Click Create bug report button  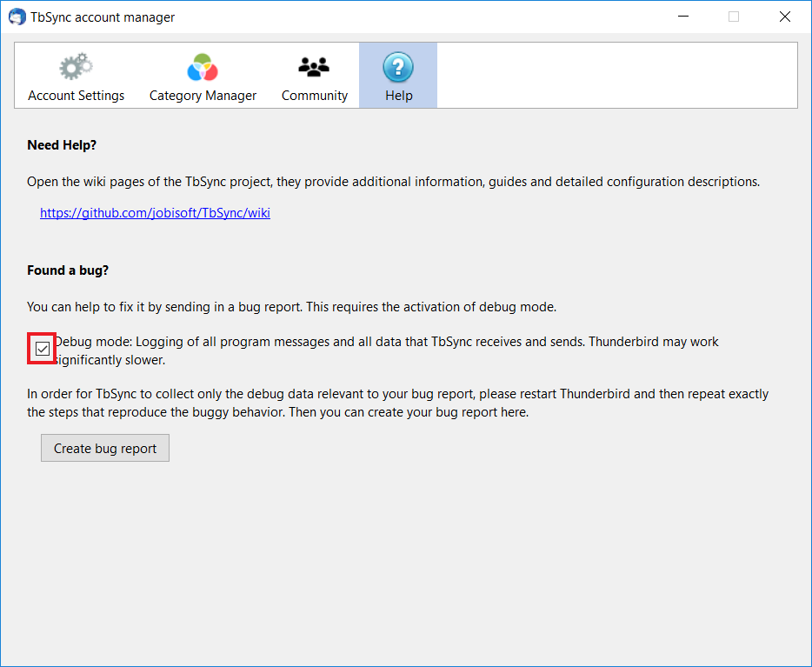coord(105,448)
